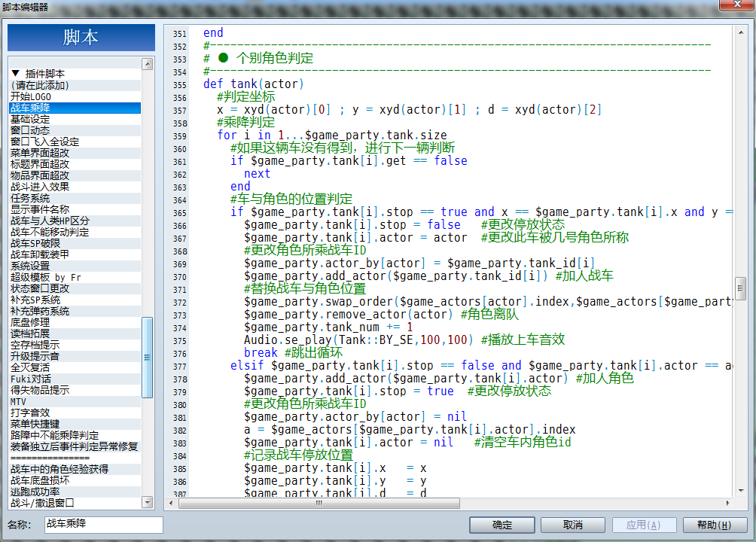Image resolution: width=756 pixels, height=542 pixels.
Task: Click the code editor scroll-down arrow
Action: [x=741, y=491]
